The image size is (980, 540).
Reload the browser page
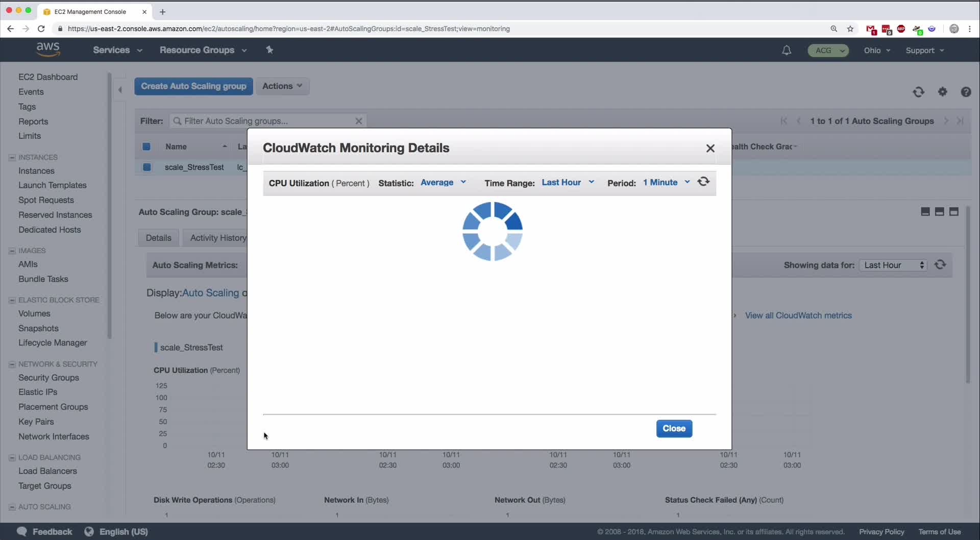(41, 29)
